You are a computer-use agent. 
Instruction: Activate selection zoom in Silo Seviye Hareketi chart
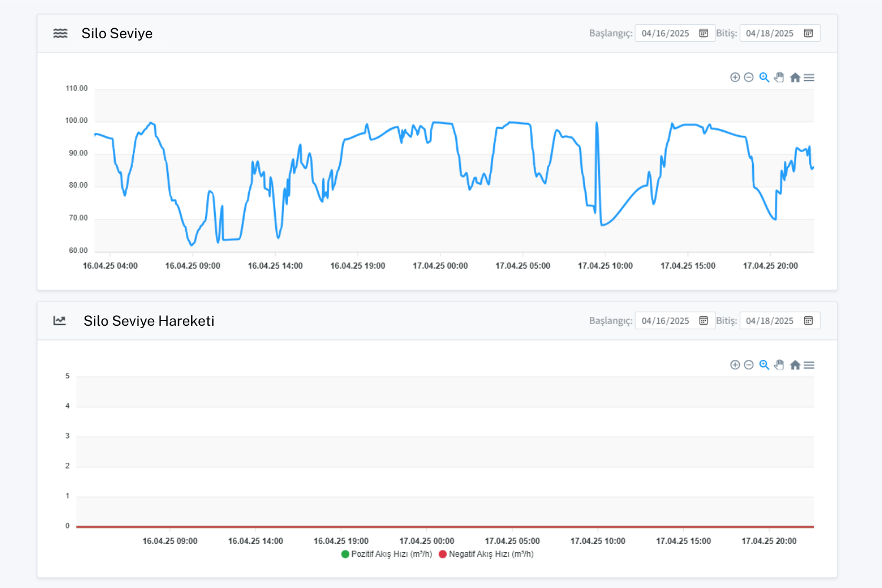click(764, 365)
